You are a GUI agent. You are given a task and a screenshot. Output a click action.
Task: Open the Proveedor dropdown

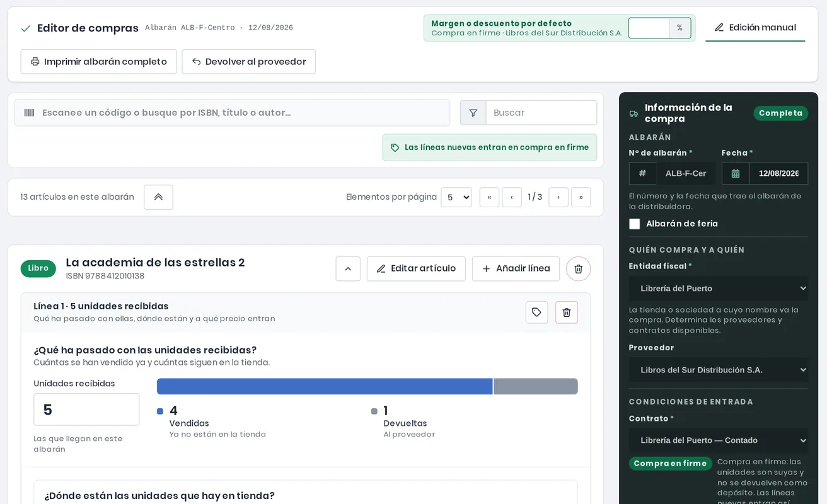pyautogui.click(x=719, y=370)
